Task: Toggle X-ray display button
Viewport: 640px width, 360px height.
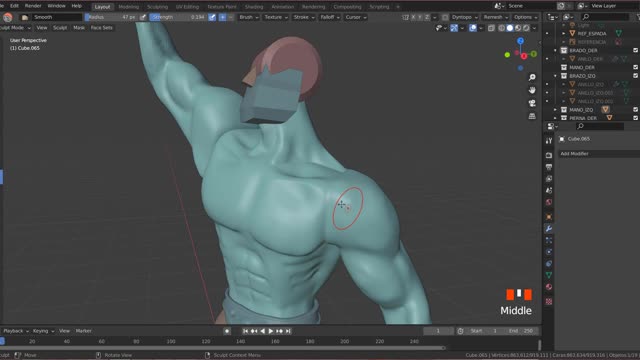Action: 491,28
